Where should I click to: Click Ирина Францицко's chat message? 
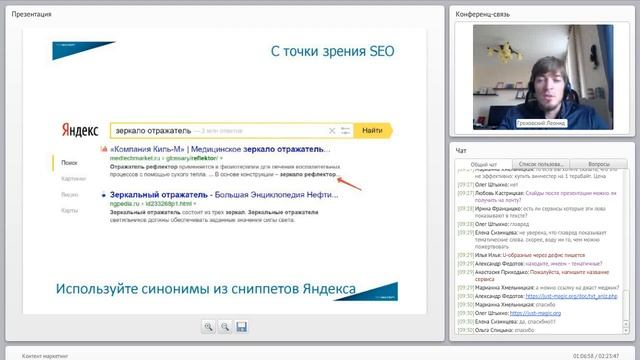(x=532, y=212)
